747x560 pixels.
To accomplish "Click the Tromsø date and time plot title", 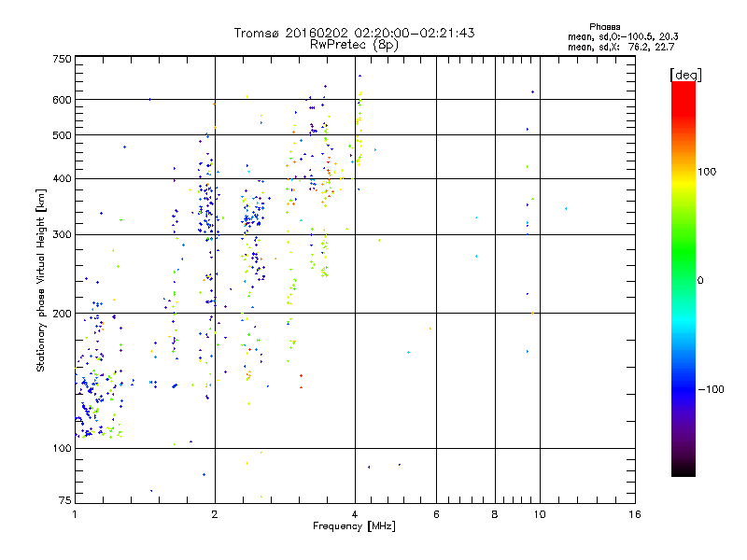I will click(x=354, y=33).
